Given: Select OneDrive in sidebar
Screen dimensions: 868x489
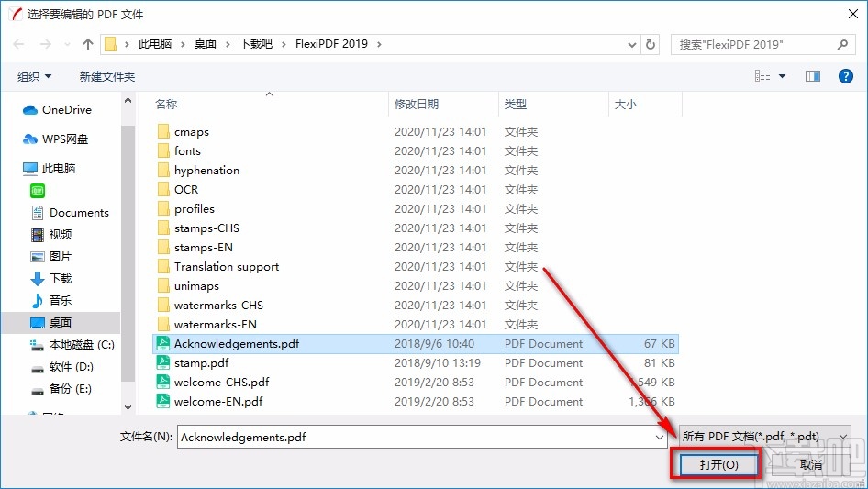Looking at the screenshot, I should pos(57,110).
